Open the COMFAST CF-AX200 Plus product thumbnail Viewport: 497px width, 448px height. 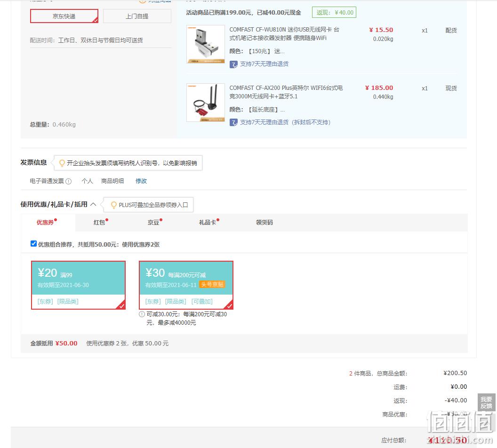[x=206, y=103]
